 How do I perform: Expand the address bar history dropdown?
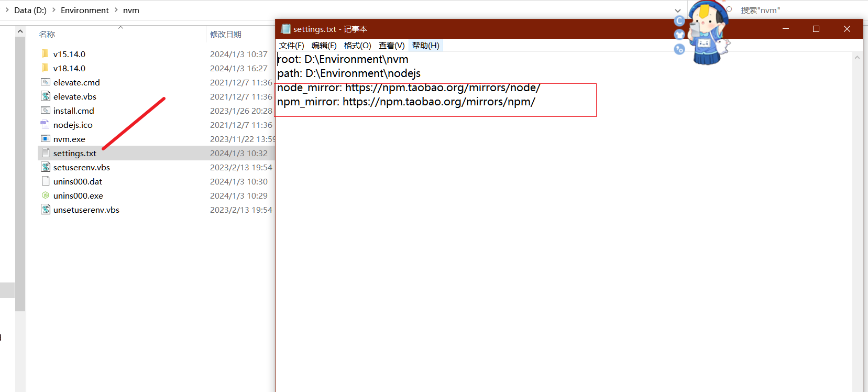click(678, 10)
